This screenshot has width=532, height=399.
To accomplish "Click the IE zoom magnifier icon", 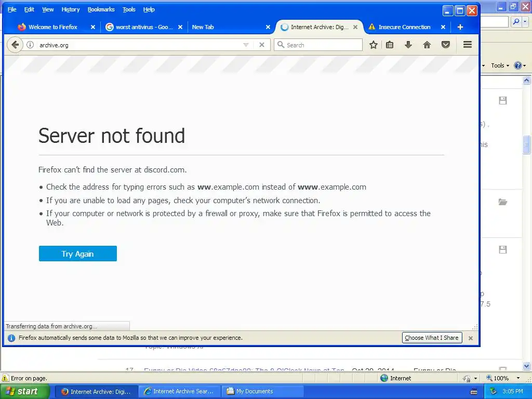I will pyautogui.click(x=489, y=378).
